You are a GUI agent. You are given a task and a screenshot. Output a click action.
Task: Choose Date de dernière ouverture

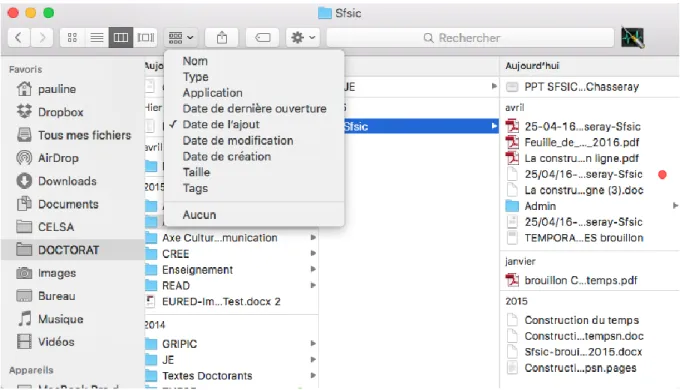[x=254, y=108]
